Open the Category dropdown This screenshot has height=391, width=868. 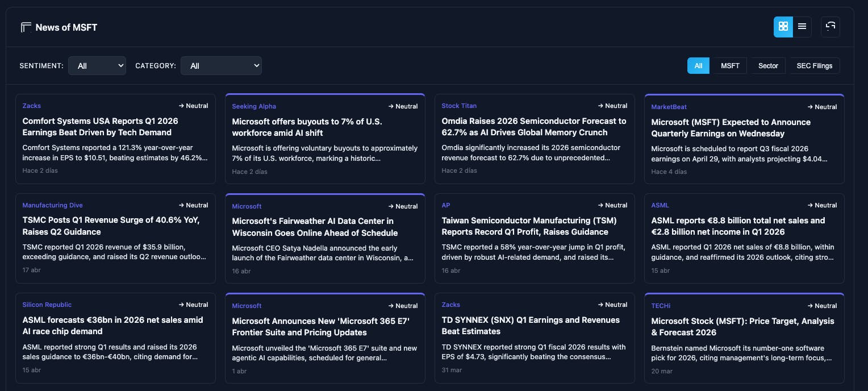[221, 65]
